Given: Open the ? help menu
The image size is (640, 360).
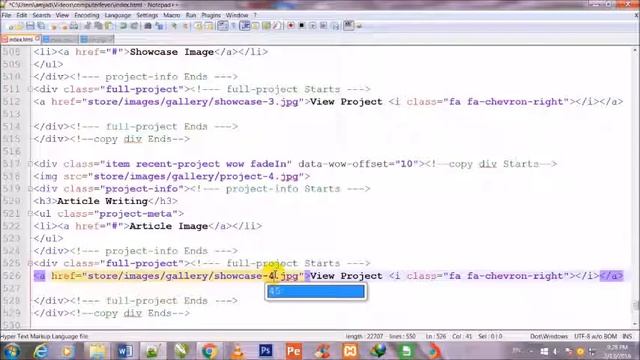Looking at the screenshot, I should coord(255,15).
